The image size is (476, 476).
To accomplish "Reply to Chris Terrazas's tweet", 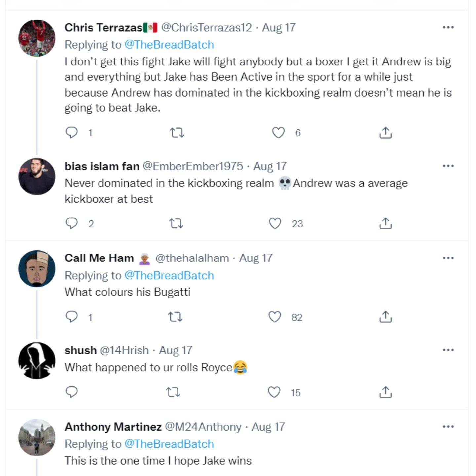I will pos(72,133).
